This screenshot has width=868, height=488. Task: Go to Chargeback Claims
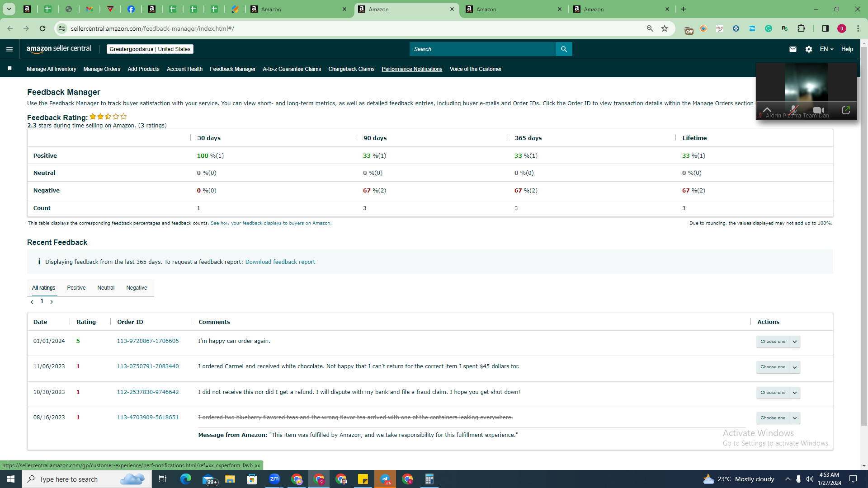click(351, 69)
